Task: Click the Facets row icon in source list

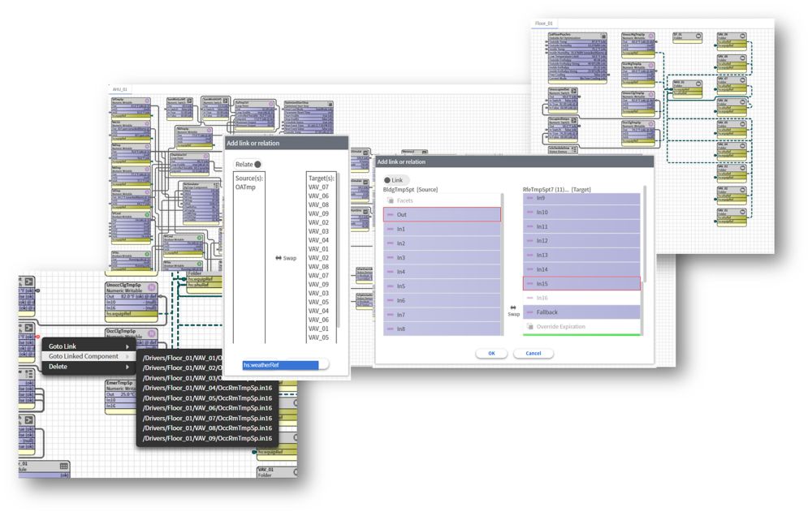Action: click(391, 200)
